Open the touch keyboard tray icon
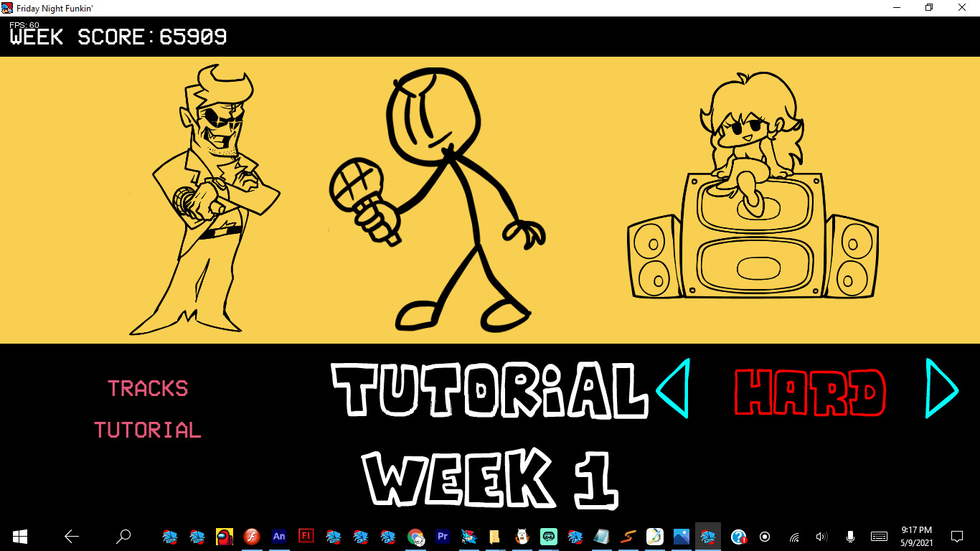This screenshot has width=980, height=551. (x=879, y=537)
